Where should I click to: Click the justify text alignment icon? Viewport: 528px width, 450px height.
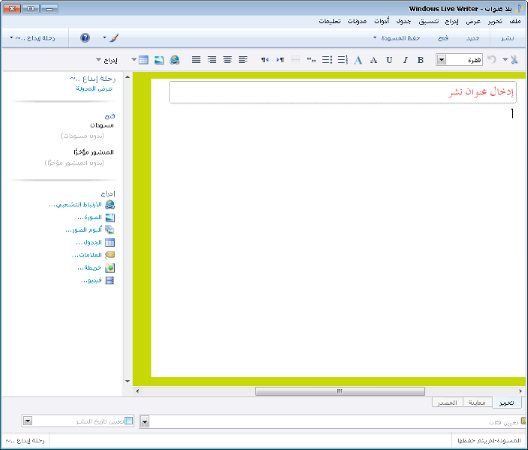(196, 60)
